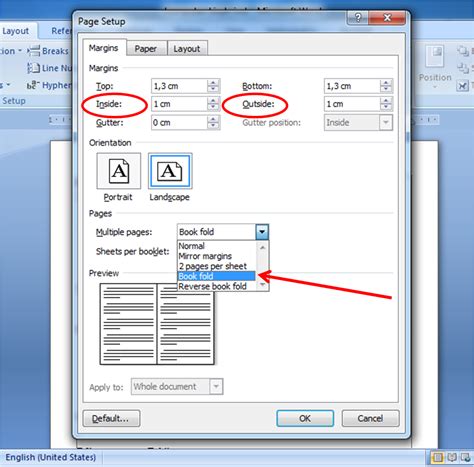Viewport: 474px width, 467px height.
Task: Adjust the Bottom margin spinner
Action: 386,86
